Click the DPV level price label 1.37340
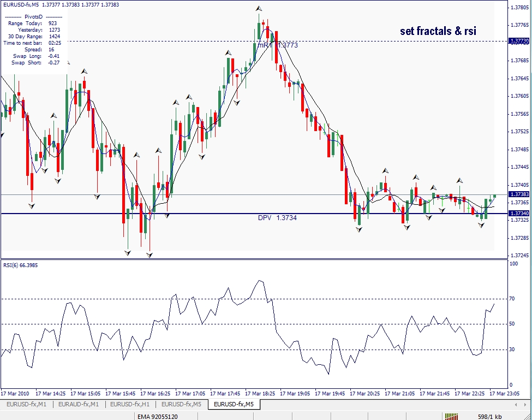The height and width of the screenshot is (420, 532). point(519,213)
